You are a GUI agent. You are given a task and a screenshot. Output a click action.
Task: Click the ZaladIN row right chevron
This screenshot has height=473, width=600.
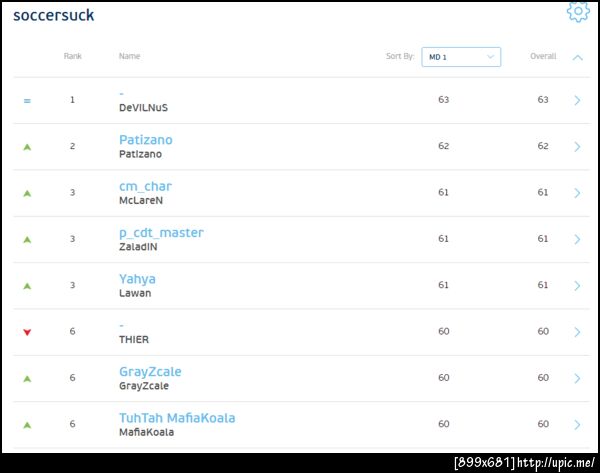[577, 239]
